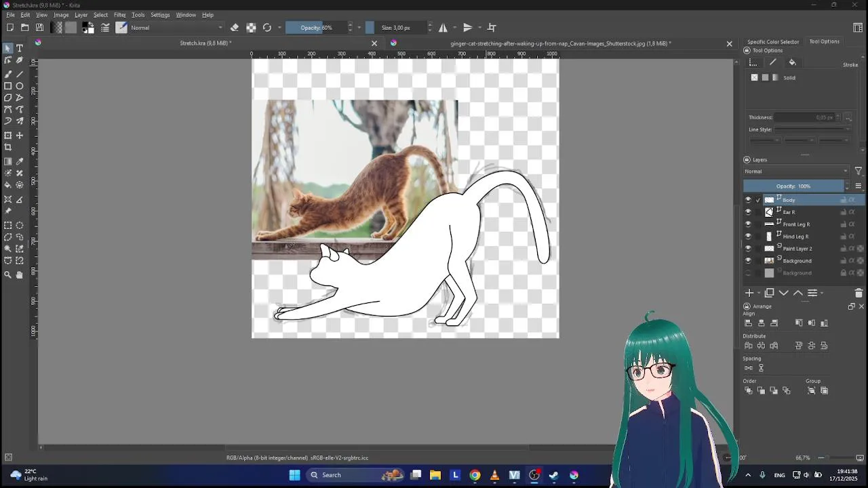Select the Measure tool
The height and width of the screenshot is (488, 868).
20,199
